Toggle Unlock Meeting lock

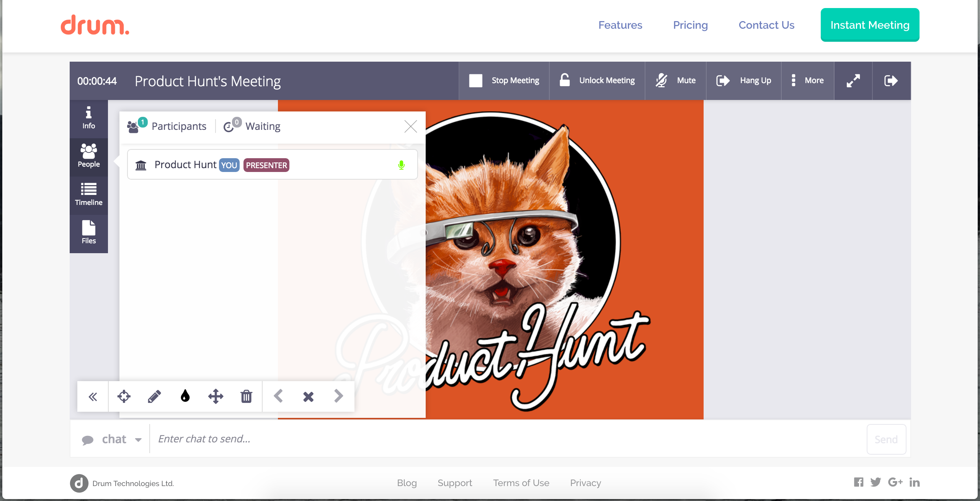click(x=597, y=81)
